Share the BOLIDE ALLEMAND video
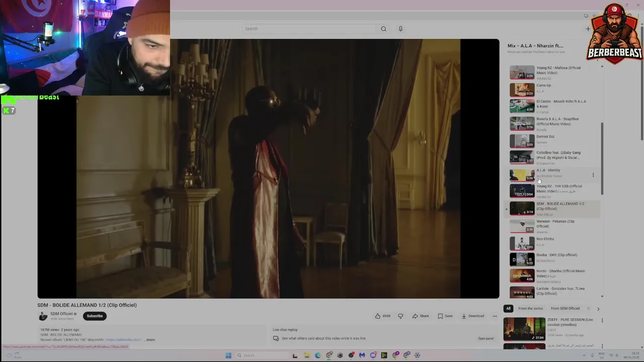Screen dimensions: 644x362 [x=421, y=316]
